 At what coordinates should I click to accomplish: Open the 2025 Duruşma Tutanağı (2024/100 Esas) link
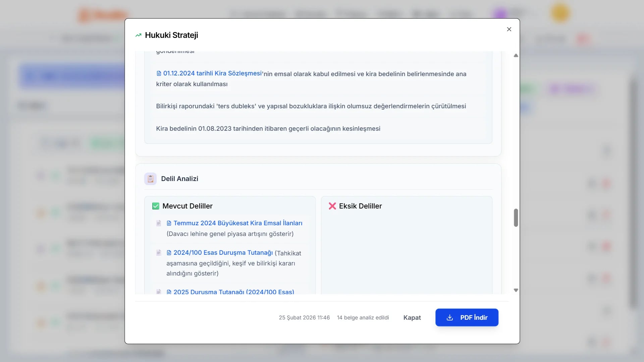click(233, 292)
